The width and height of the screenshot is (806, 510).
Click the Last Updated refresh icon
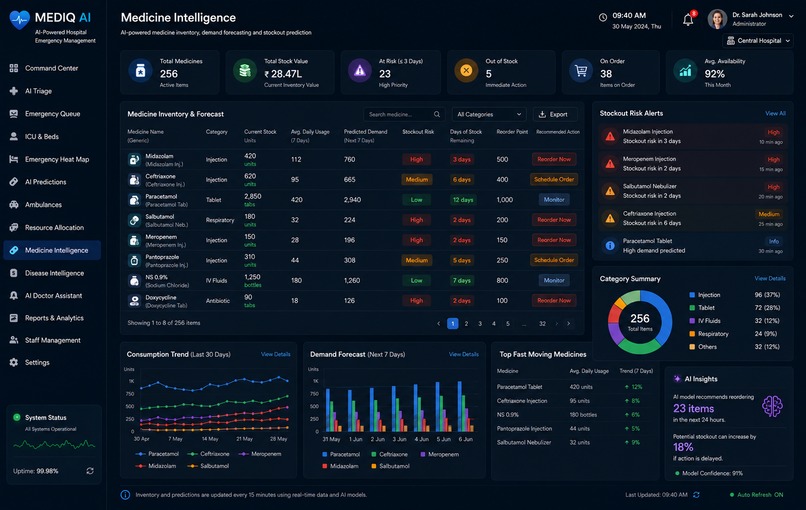[697, 495]
